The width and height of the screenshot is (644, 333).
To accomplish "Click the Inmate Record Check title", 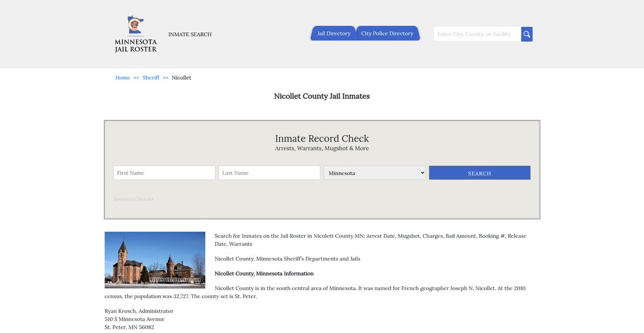I will tap(321, 139).
